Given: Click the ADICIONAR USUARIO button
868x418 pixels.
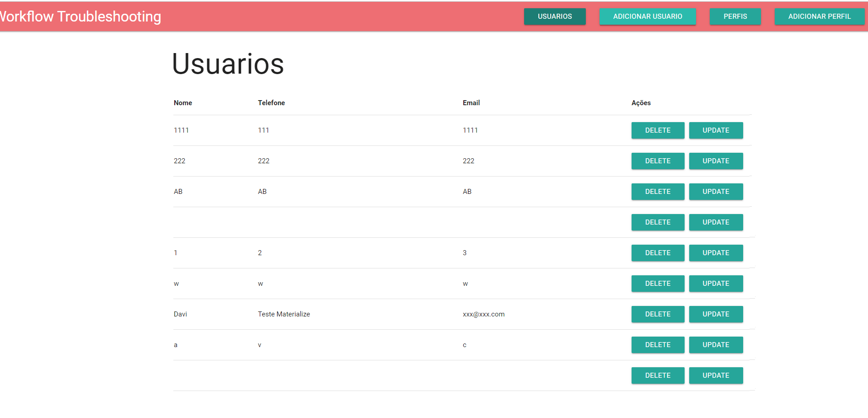Looking at the screenshot, I should click(x=648, y=16).
